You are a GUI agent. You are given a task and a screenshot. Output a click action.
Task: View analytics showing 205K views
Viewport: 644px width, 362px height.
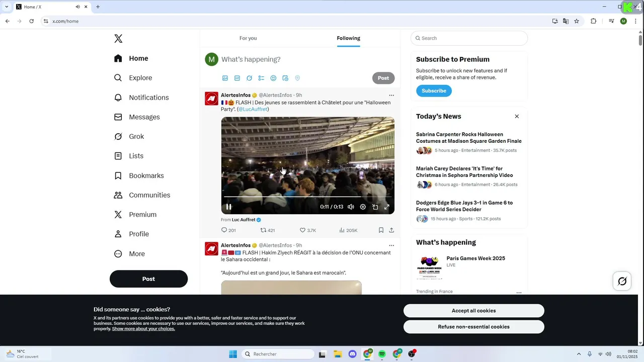[348, 230]
